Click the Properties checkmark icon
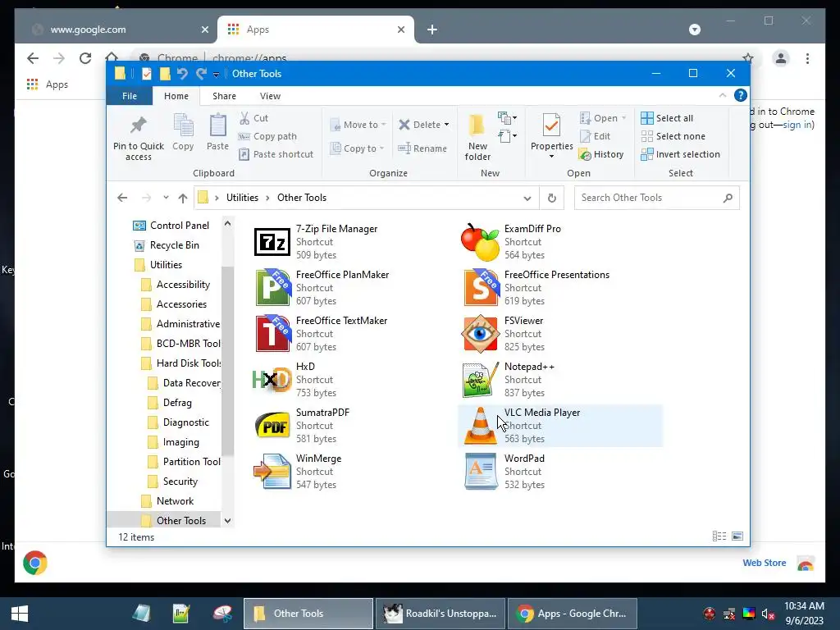The image size is (840, 630). tap(551, 126)
